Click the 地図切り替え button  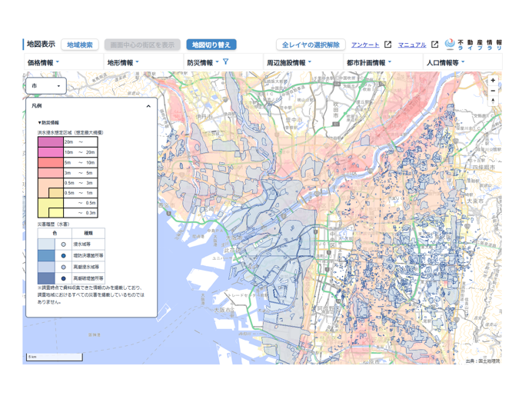point(211,45)
